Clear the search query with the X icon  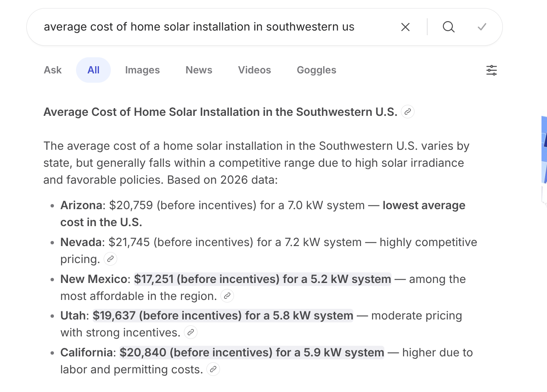[406, 27]
